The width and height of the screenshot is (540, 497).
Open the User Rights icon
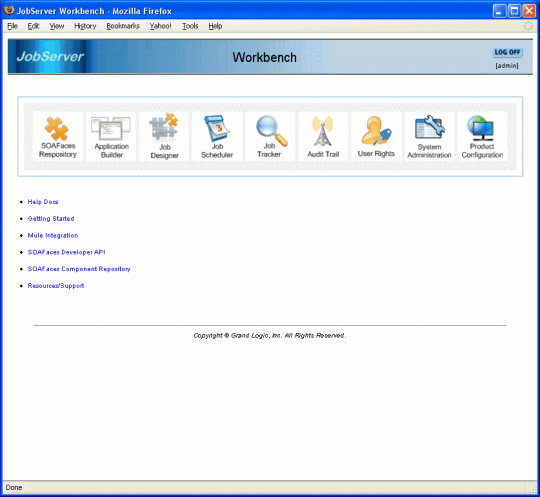pos(376,130)
